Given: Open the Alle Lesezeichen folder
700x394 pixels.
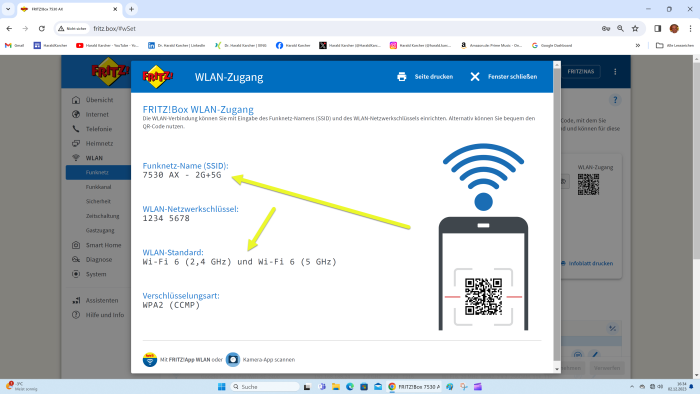Looking at the screenshot, I should click(675, 46).
